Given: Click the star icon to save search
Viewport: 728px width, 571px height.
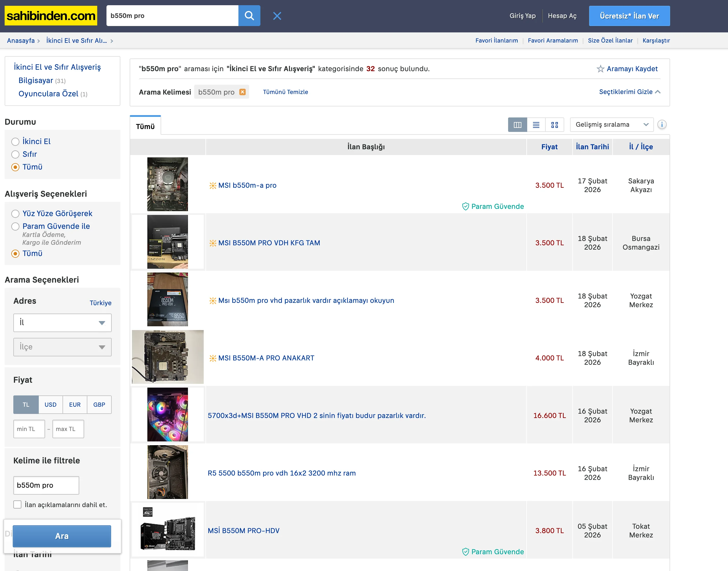Looking at the screenshot, I should (600, 69).
